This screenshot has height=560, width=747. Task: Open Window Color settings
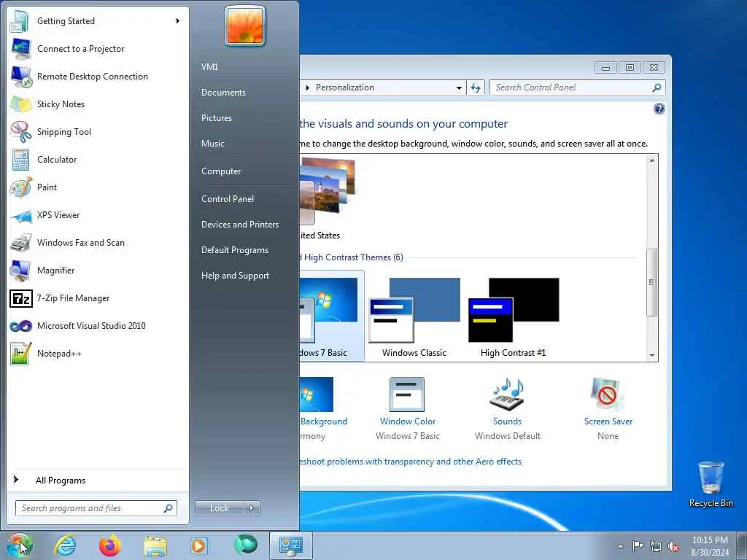tap(407, 408)
